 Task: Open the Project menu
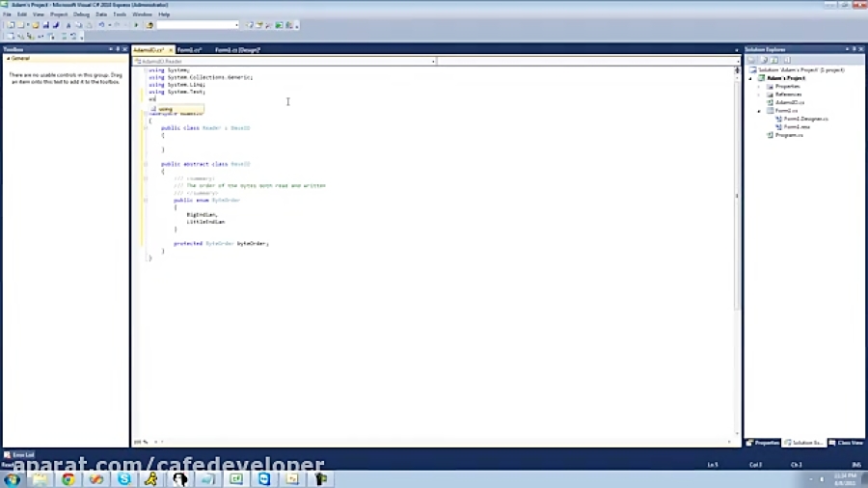[x=59, y=14]
